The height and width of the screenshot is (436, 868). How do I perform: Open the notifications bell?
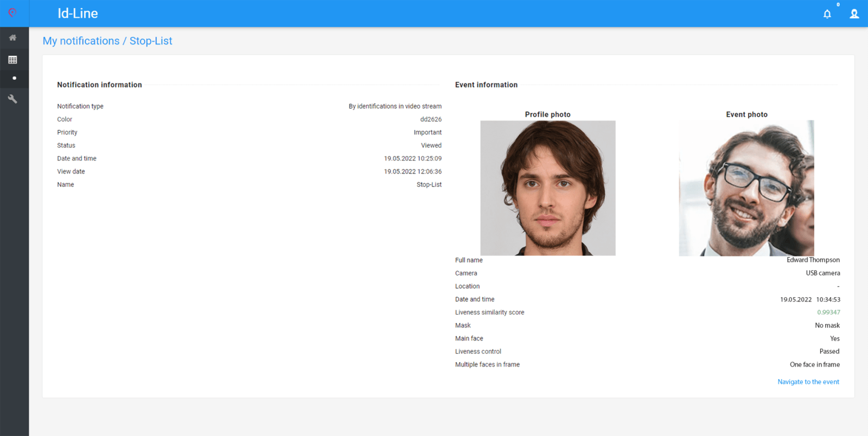tap(827, 14)
